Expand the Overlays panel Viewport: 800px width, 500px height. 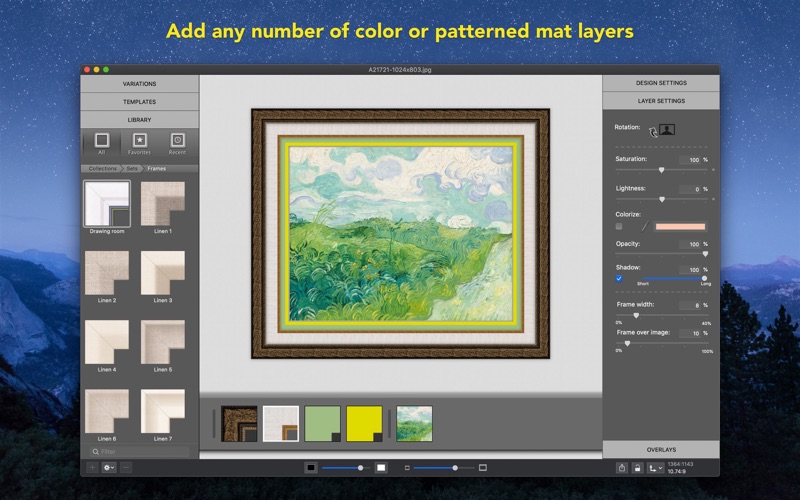tap(661, 449)
